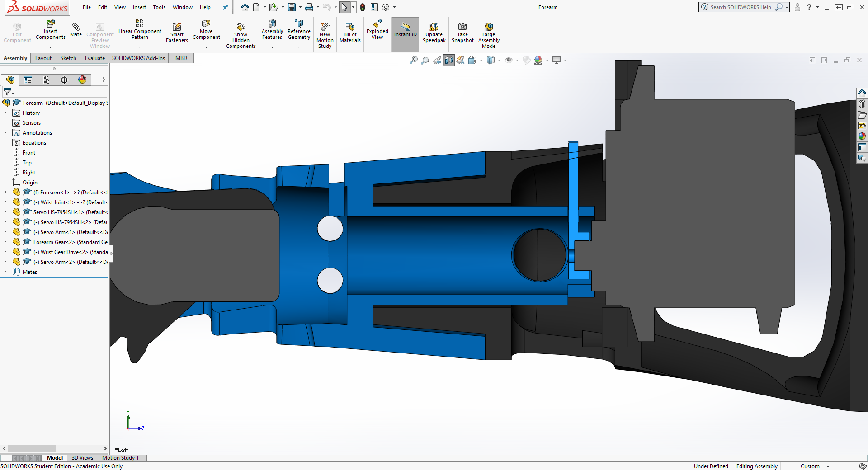Create an Exploded View
Image resolution: width=868 pixels, height=470 pixels.
click(377, 30)
